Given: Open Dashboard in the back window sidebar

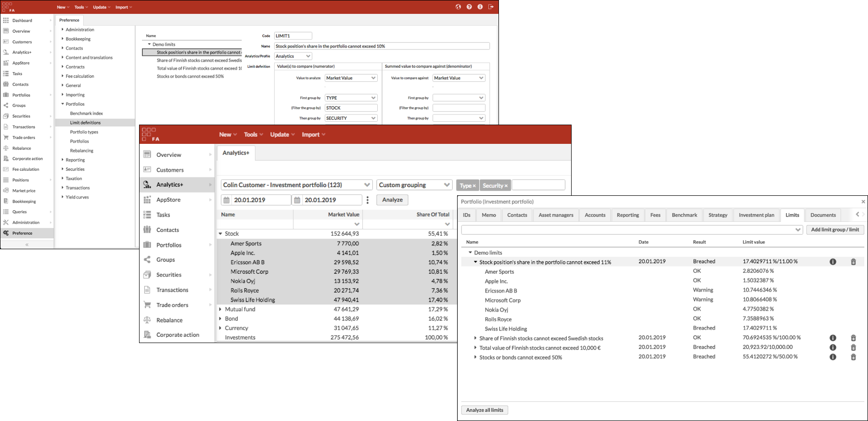Looking at the screenshot, I should click(22, 21).
